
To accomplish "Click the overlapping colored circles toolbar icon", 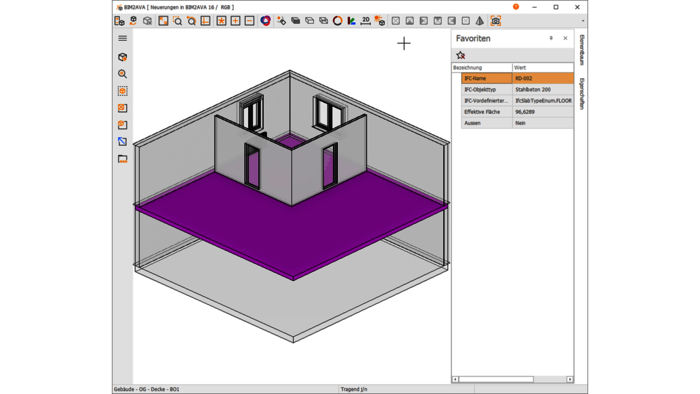I will point(266,21).
